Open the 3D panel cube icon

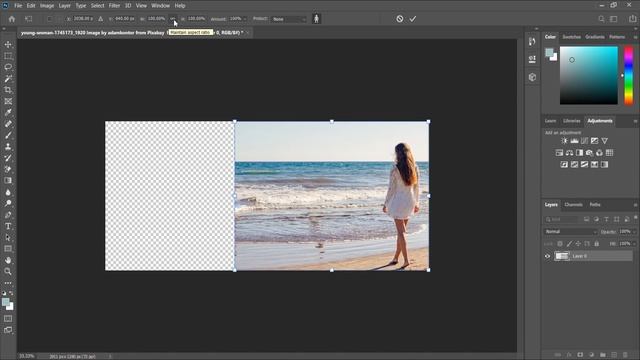[x=532, y=77]
